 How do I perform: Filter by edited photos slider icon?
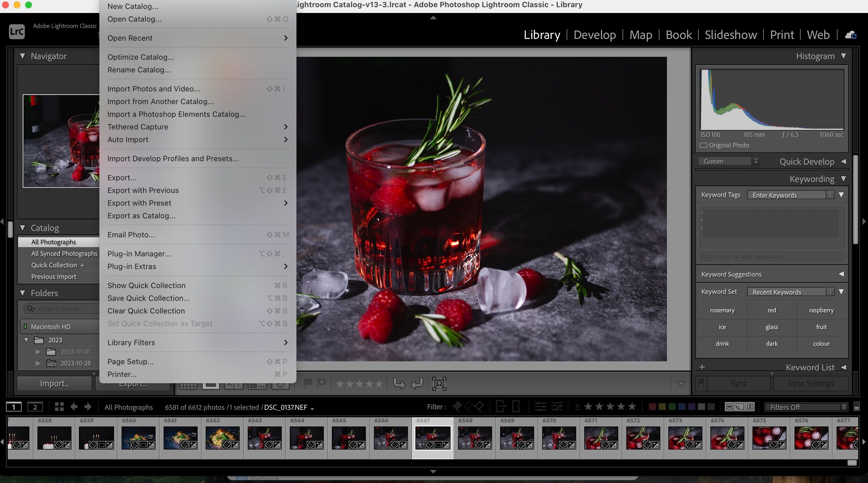click(x=540, y=407)
